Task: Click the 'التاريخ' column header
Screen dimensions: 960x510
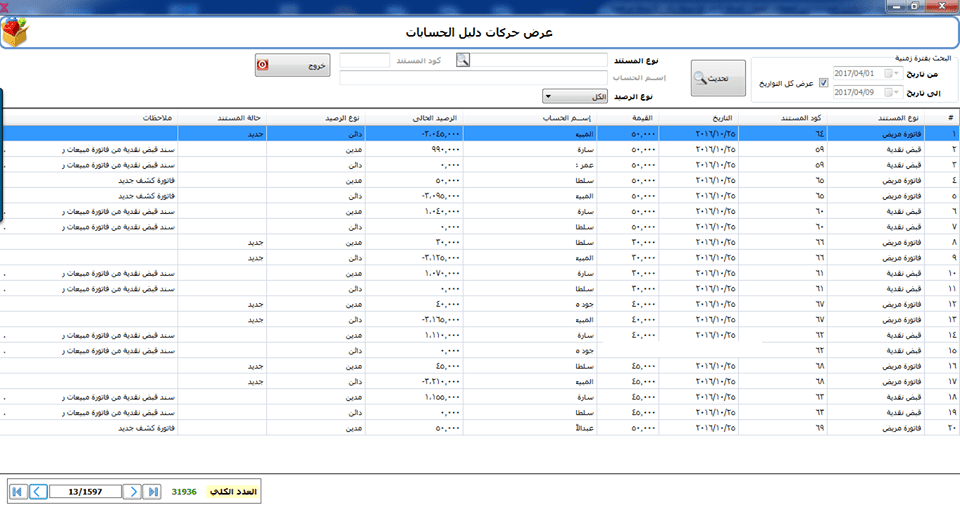Action: (709, 118)
